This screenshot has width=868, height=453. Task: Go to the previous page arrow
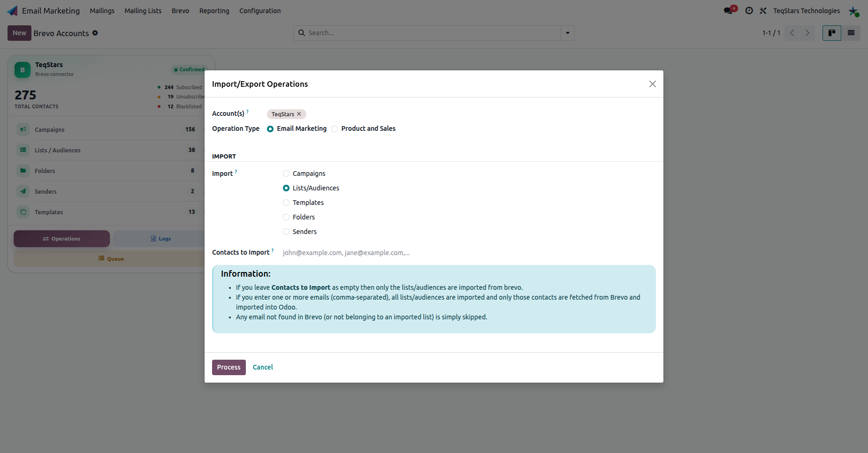(792, 33)
